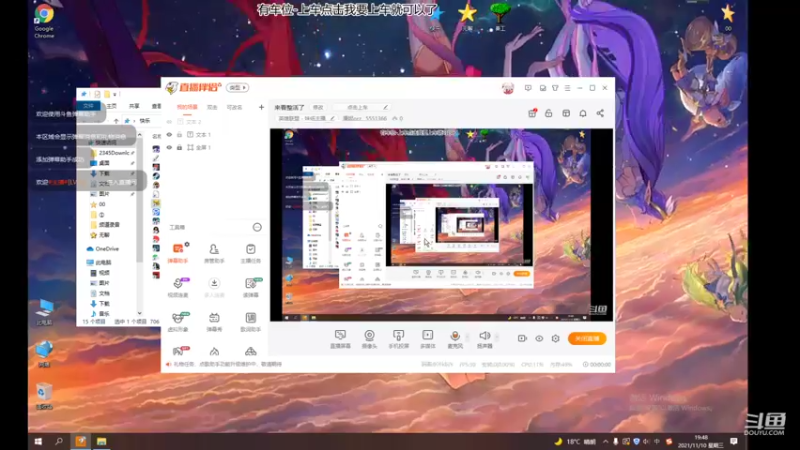This screenshot has height=450, width=800.
Task: Expand the mode dropdown next to 直播伴侣 logo
Action: [238, 88]
